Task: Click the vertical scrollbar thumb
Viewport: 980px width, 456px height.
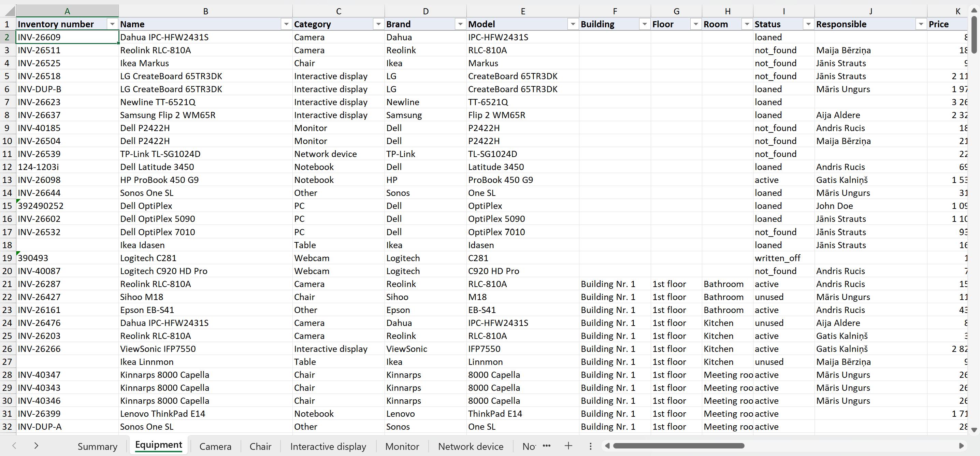Action: point(974,34)
